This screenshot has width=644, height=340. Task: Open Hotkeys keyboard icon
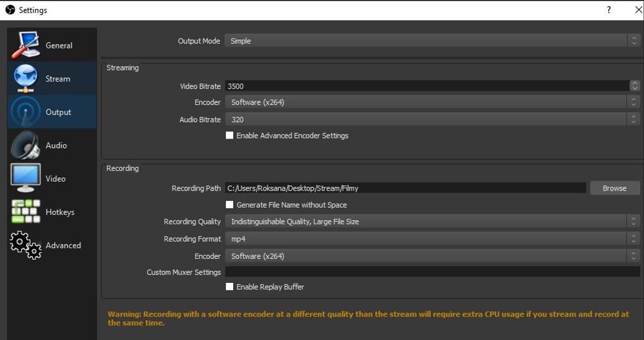(25, 211)
